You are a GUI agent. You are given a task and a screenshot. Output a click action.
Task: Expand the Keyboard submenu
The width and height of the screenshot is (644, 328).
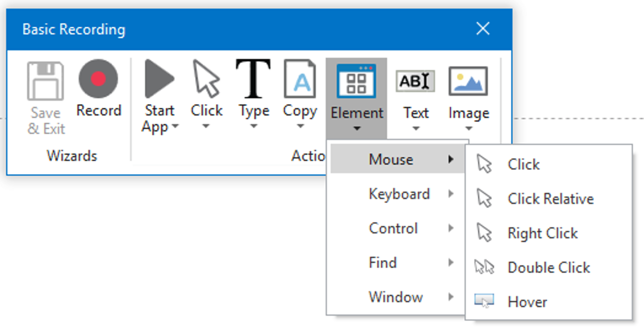pyautogui.click(x=399, y=194)
